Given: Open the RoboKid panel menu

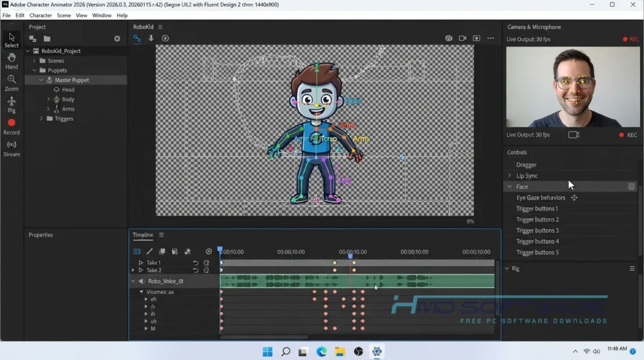Looking at the screenshot, I should 160,26.
